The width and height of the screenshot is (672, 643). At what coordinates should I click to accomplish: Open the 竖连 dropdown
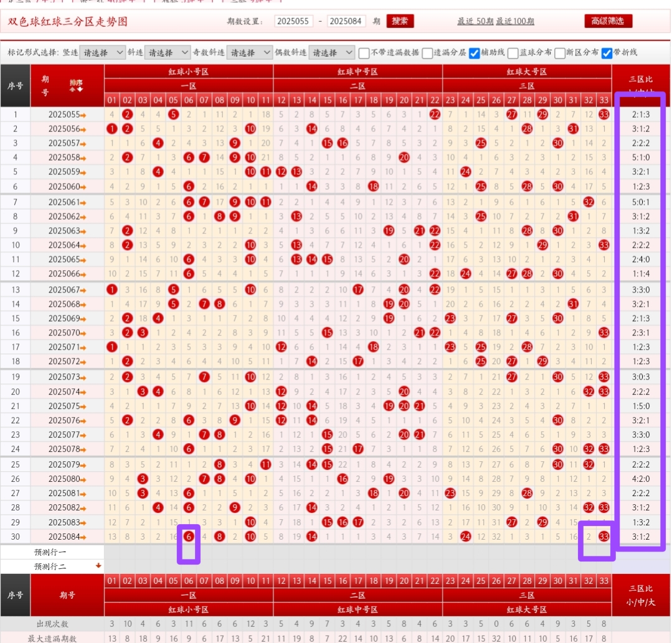pyautogui.click(x=103, y=53)
